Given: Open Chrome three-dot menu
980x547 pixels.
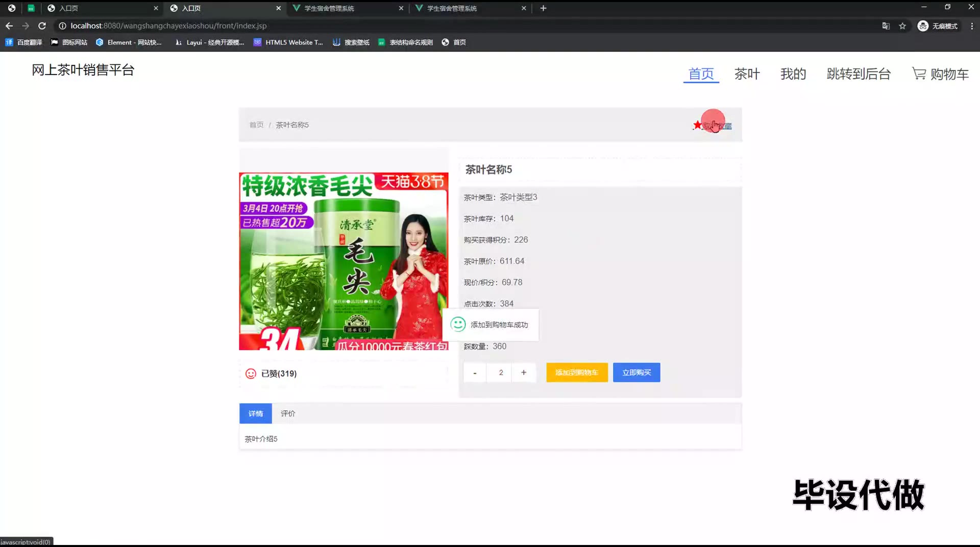Looking at the screenshot, I should [972, 26].
